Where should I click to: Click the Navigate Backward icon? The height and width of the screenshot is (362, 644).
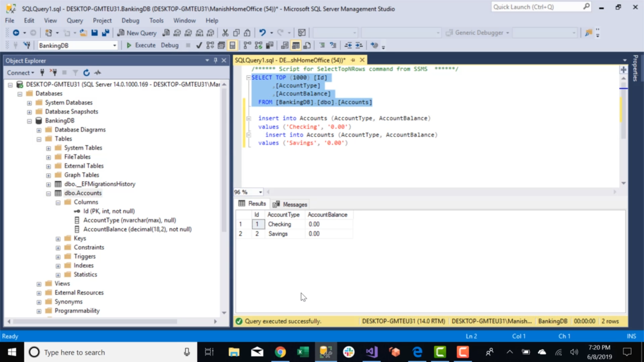click(x=16, y=33)
